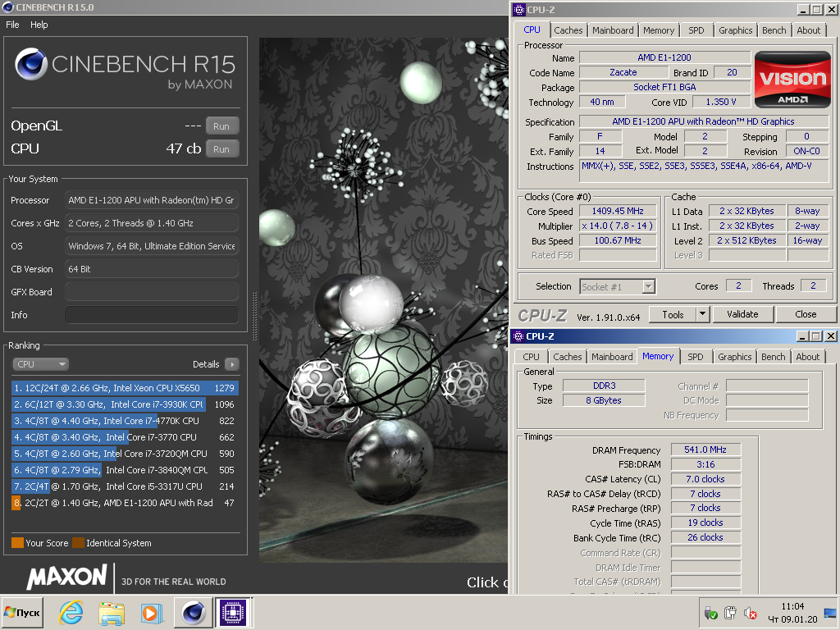Click the Instructions list field in CPU-Z

coord(704,173)
